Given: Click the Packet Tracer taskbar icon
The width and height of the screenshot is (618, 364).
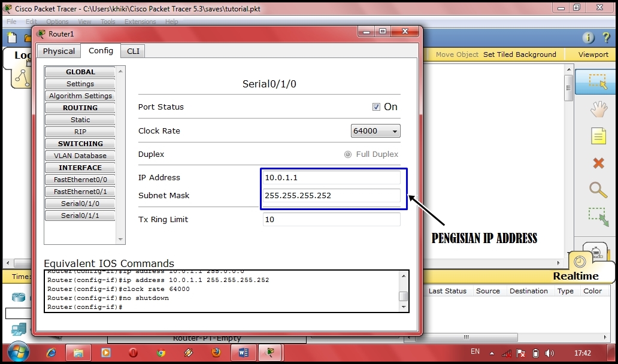Looking at the screenshot, I should (x=270, y=353).
